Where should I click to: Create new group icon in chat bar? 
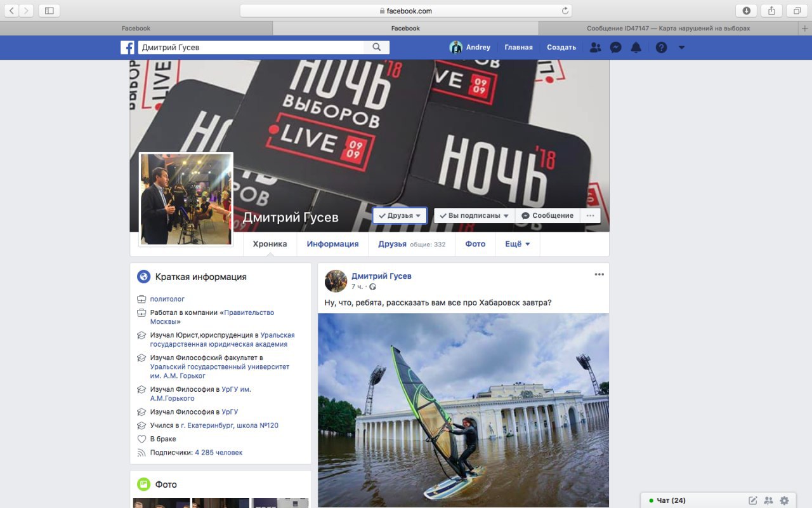[x=769, y=500]
